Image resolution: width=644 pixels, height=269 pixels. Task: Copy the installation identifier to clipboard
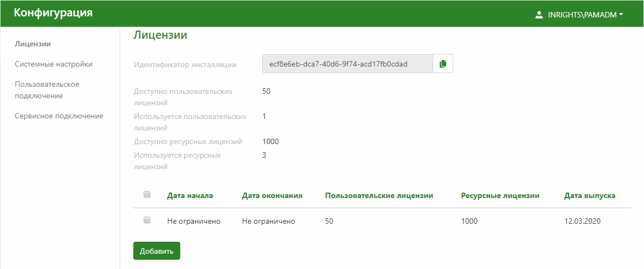[443, 64]
